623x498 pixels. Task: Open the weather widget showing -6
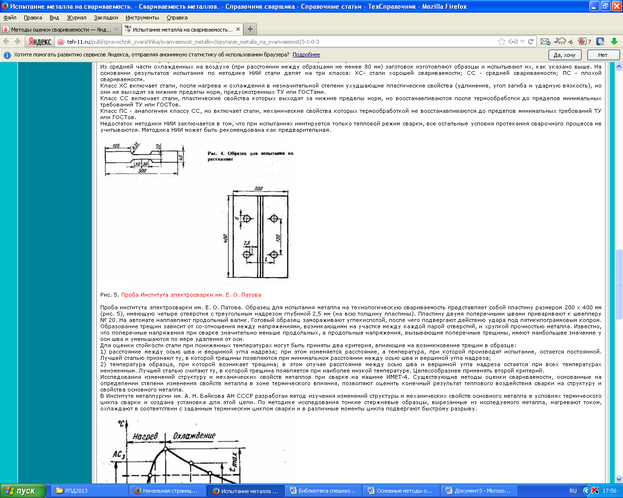click(x=563, y=41)
